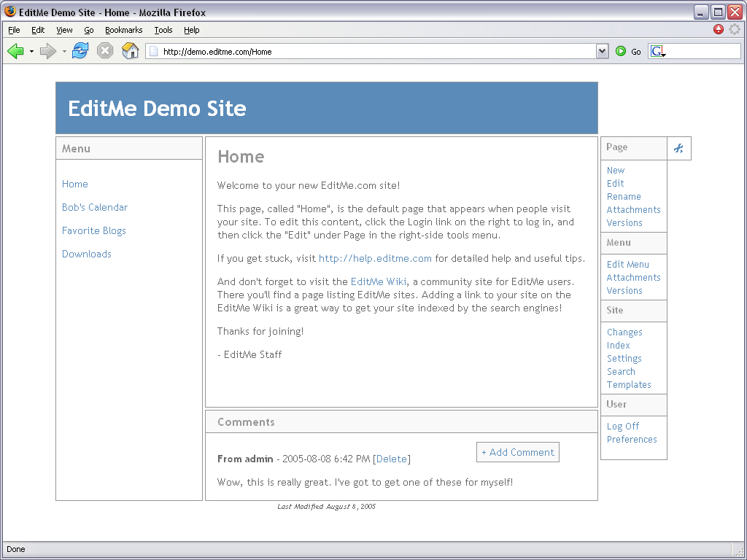The height and width of the screenshot is (560, 747).
Task: Open the Changes link under Site
Action: coord(624,332)
